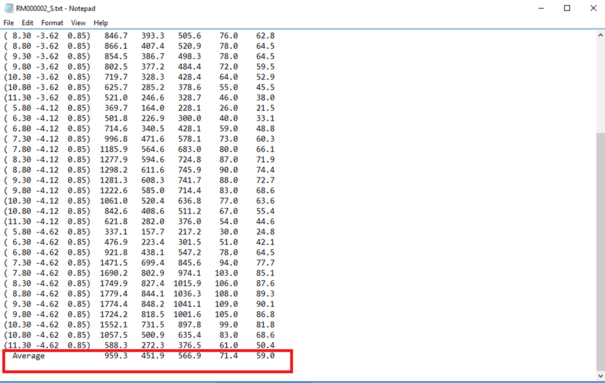
Task: Click value 974.1 in the data
Action: tap(189, 273)
